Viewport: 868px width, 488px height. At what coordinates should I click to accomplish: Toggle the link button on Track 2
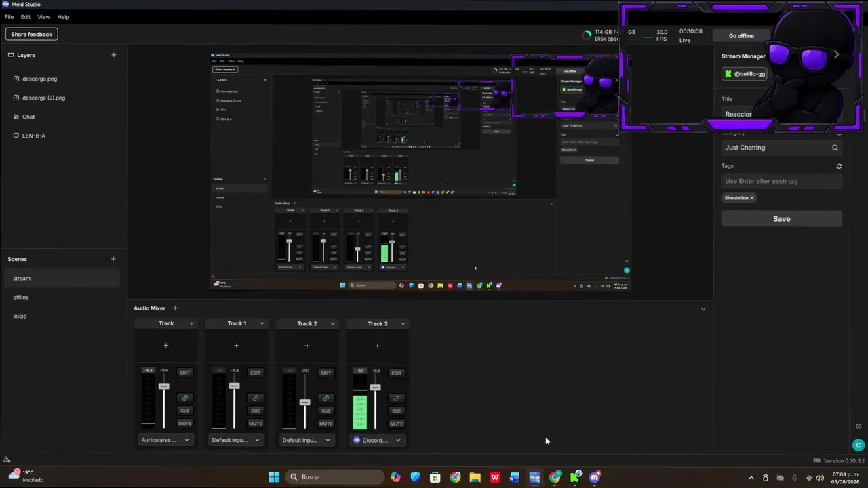pyautogui.click(x=325, y=398)
